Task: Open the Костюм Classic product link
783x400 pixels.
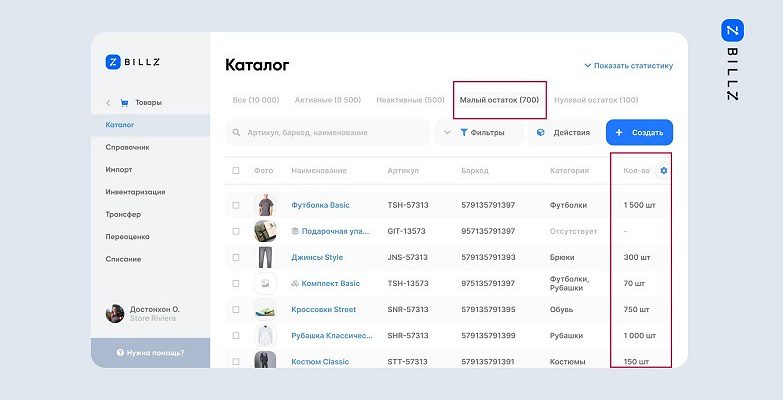Action: click(x=320, y=361)
